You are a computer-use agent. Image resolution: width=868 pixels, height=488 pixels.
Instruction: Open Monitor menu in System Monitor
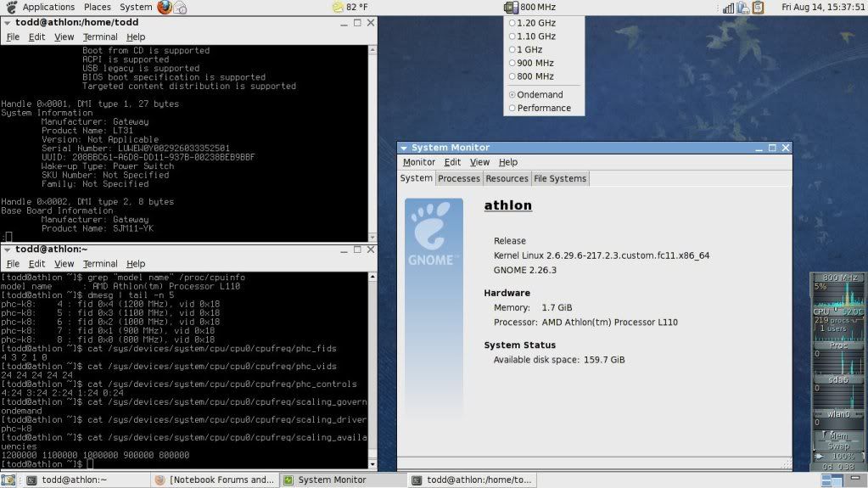418,162
